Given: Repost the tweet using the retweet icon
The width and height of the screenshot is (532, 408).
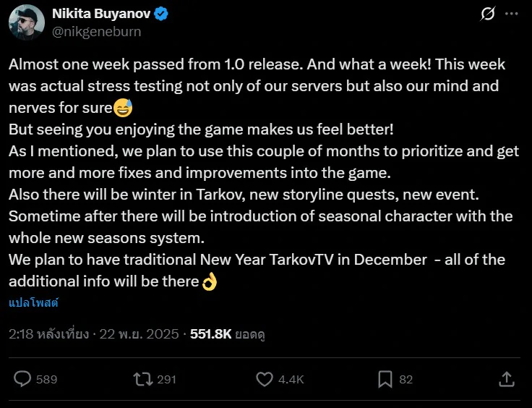Looking at the screenshot, I should pyautogui.click(x=143, y=378).
